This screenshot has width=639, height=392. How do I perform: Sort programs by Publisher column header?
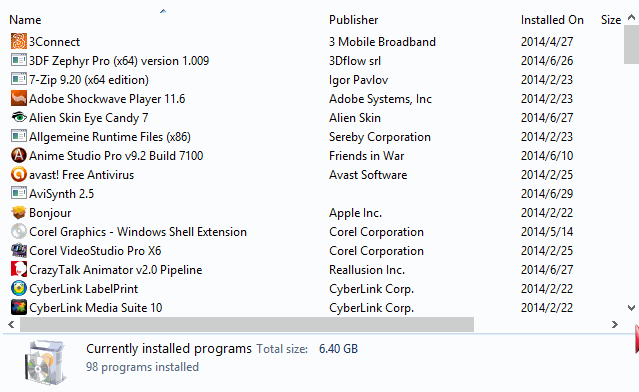[354, 20]
